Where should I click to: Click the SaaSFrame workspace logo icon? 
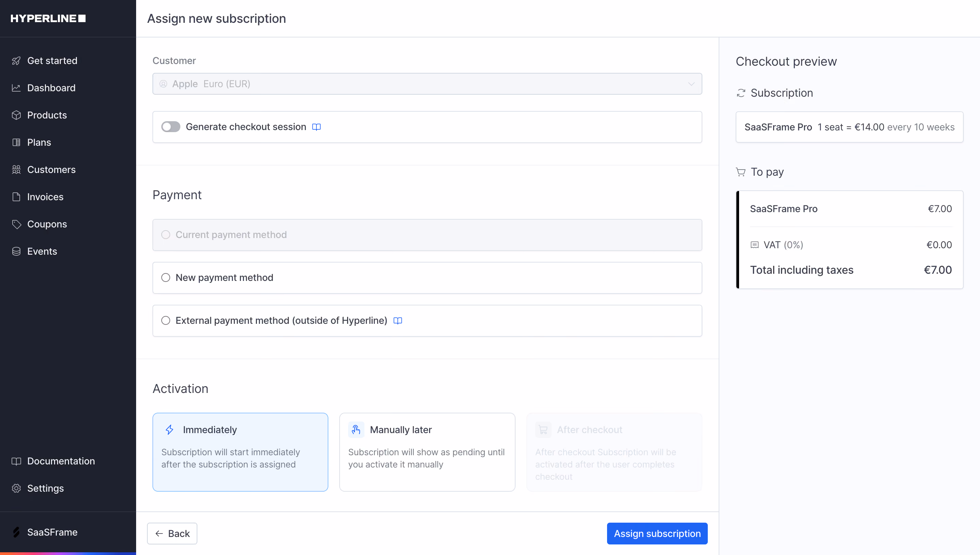pos(16,532)
